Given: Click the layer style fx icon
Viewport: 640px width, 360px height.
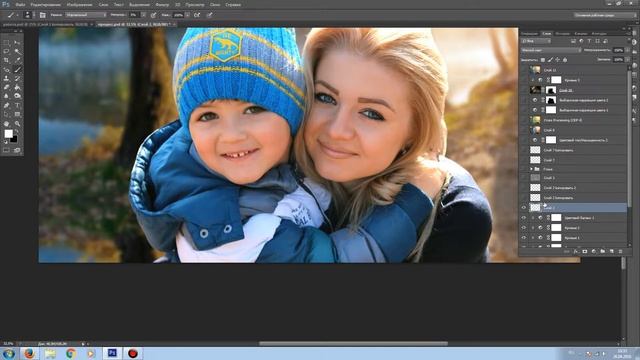Looking at the screenshot, I should click(576, 251).
